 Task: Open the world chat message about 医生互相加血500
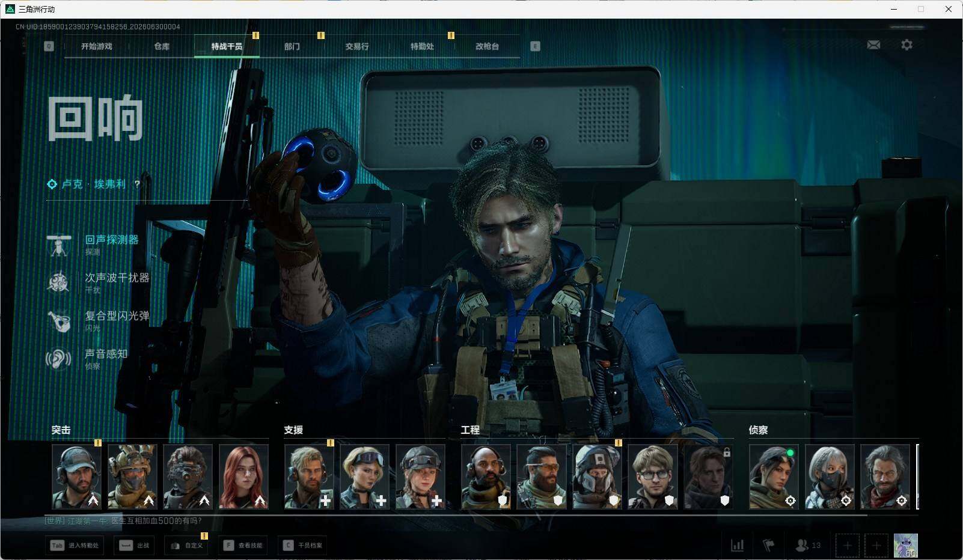point(123,521)
